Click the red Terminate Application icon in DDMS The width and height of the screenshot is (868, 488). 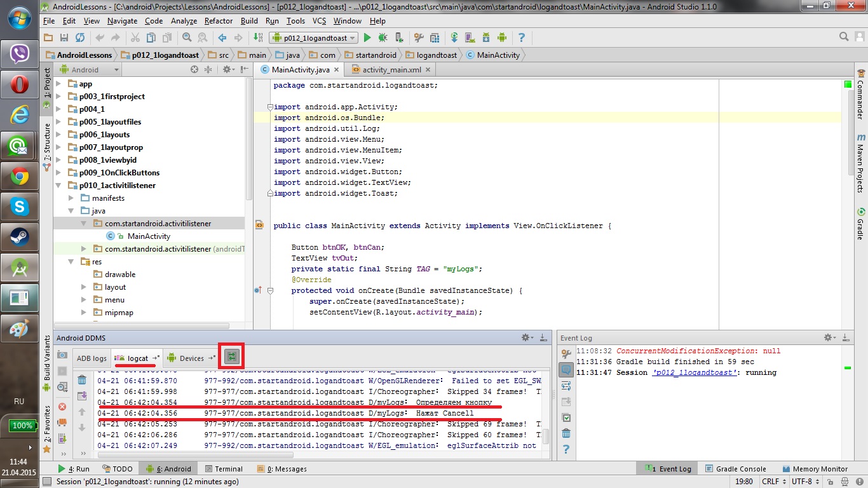(62, 407)
